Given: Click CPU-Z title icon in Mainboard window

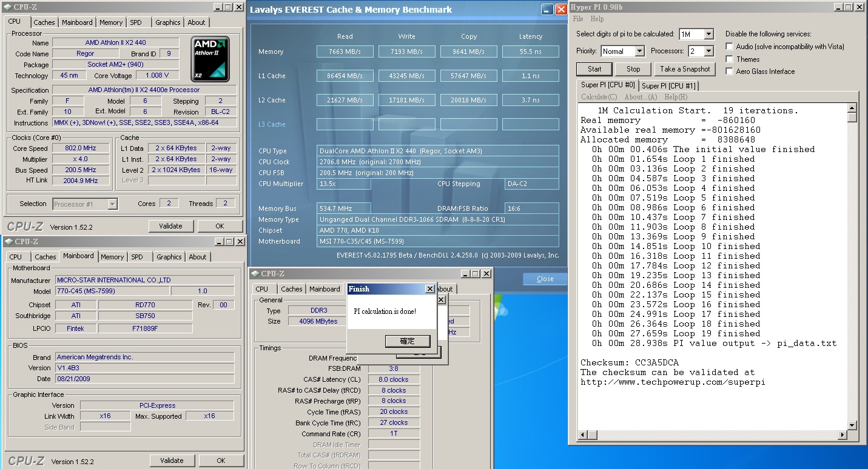Looking at the screenshot, I should tap(7, 241).
